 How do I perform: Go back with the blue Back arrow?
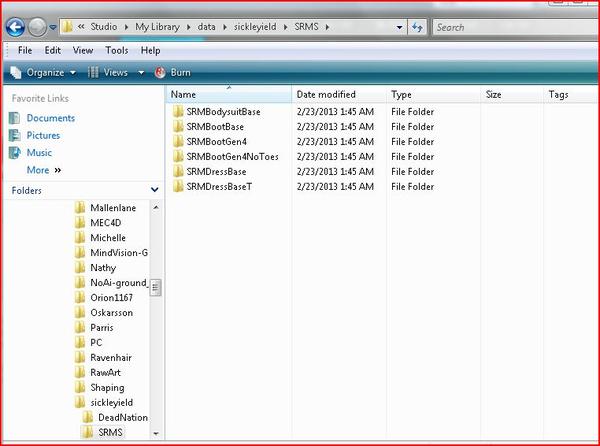pyautogui.click(x=15, y=27)
